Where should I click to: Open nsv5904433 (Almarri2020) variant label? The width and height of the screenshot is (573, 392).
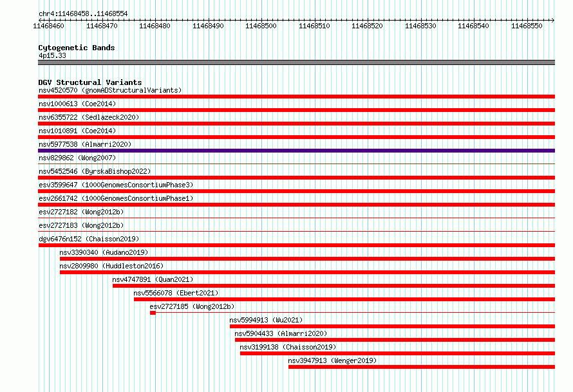281,333
